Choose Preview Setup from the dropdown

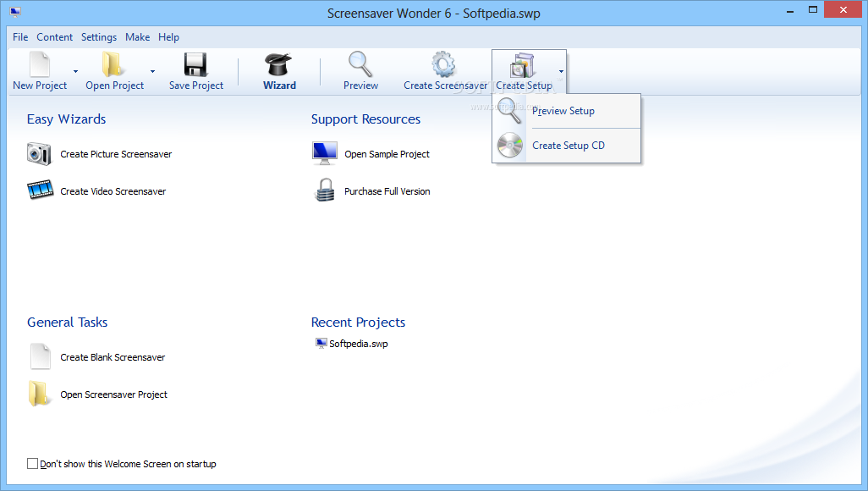point(566,111)
